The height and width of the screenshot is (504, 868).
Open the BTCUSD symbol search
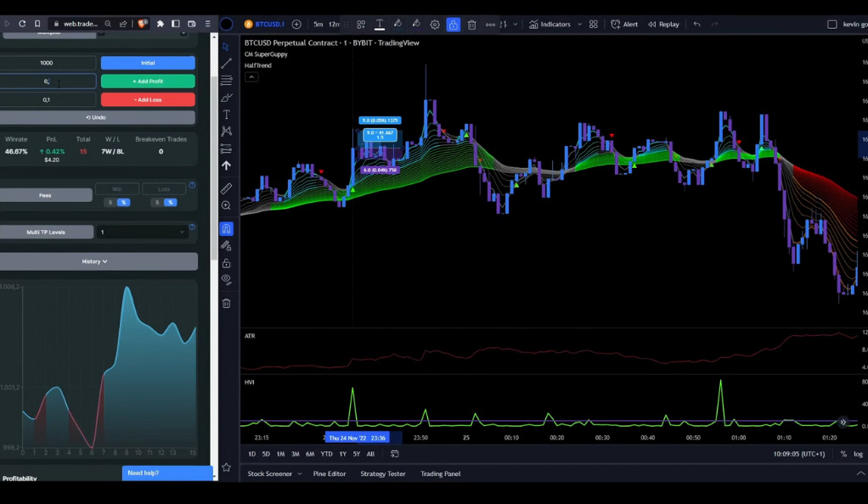pyautogui.click(x=265, y=25)
